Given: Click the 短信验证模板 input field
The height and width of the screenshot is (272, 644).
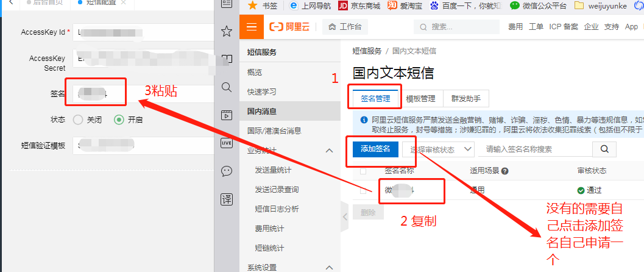Looking at the screenshot, I should tap(143, 146).
